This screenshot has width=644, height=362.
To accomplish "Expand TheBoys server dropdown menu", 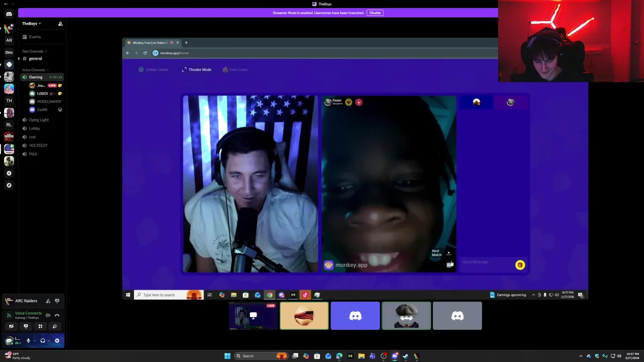I will click(31, 24).
